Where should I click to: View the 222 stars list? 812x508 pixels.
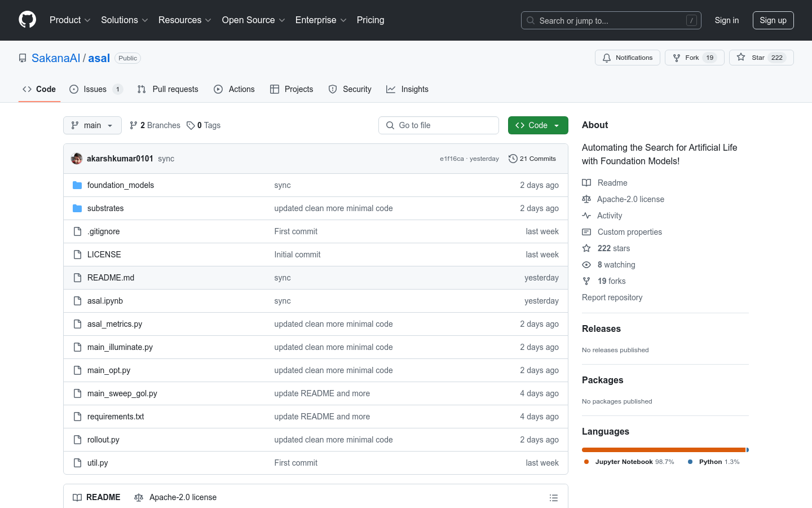point(606,248)
